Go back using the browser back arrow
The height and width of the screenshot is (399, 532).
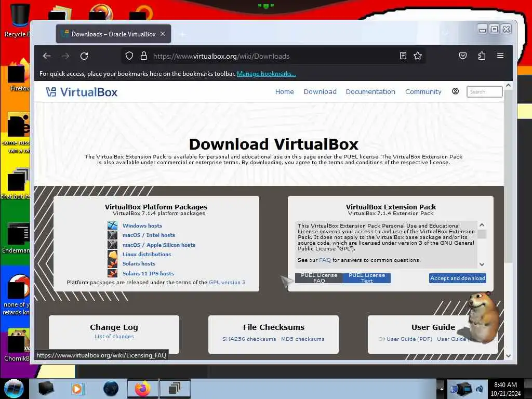pos(47,56)
